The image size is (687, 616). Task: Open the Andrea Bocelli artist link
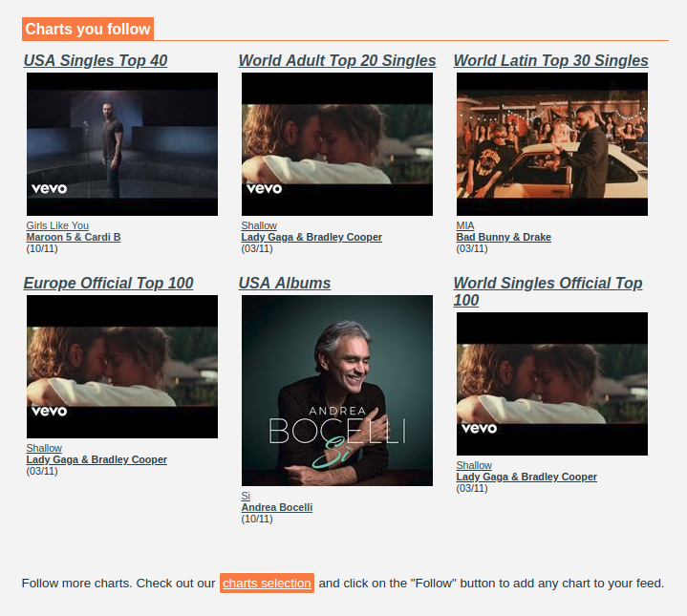pos(277,507)
